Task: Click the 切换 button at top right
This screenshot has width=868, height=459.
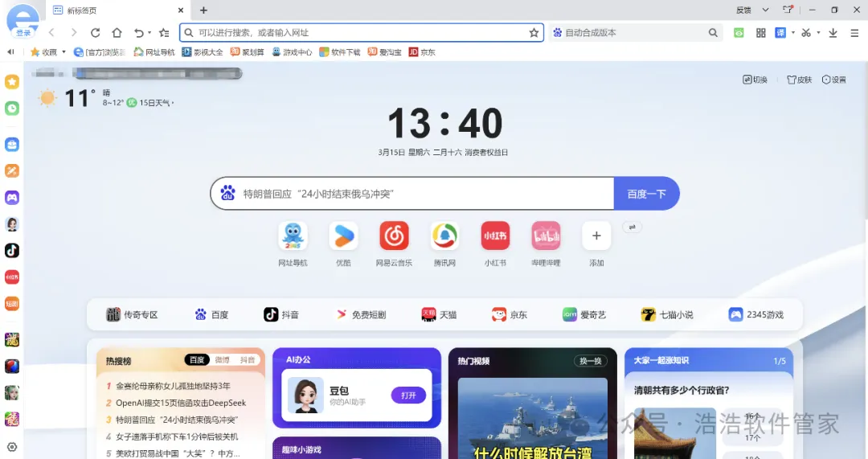Action: click(755, 80)
